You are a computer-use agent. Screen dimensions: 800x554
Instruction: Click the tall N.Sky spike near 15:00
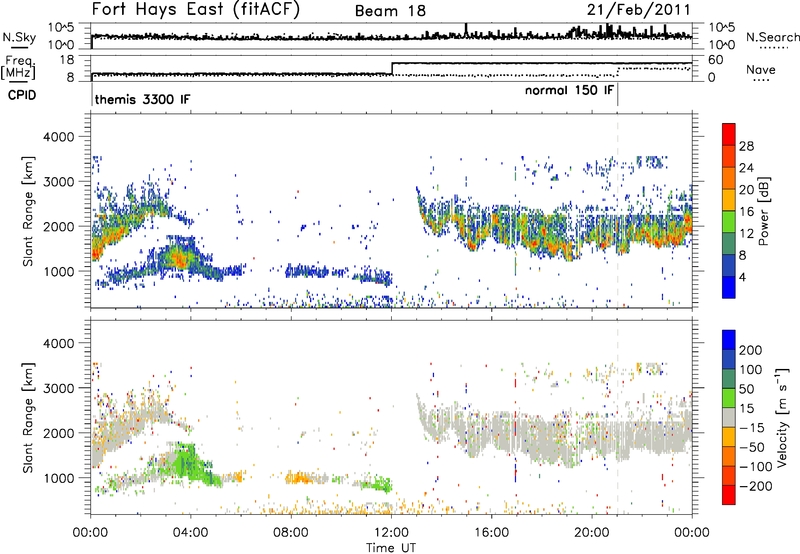tap(466, 29)
